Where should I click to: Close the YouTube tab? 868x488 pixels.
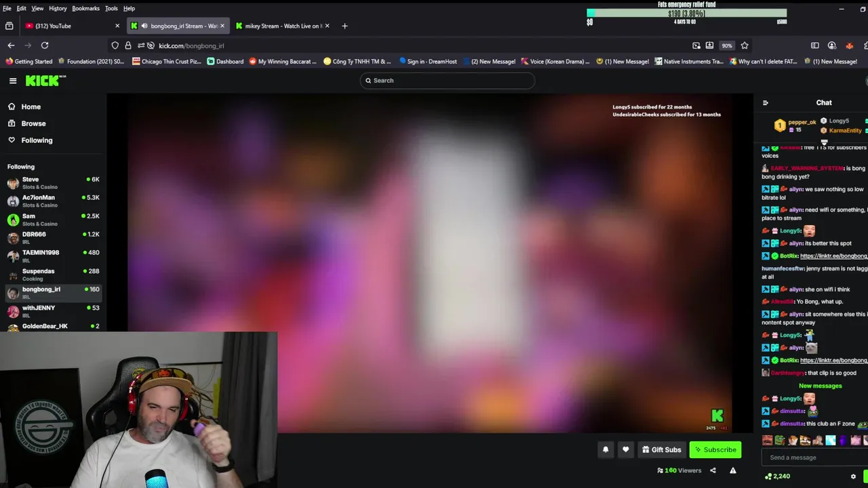tap(117, 26)
